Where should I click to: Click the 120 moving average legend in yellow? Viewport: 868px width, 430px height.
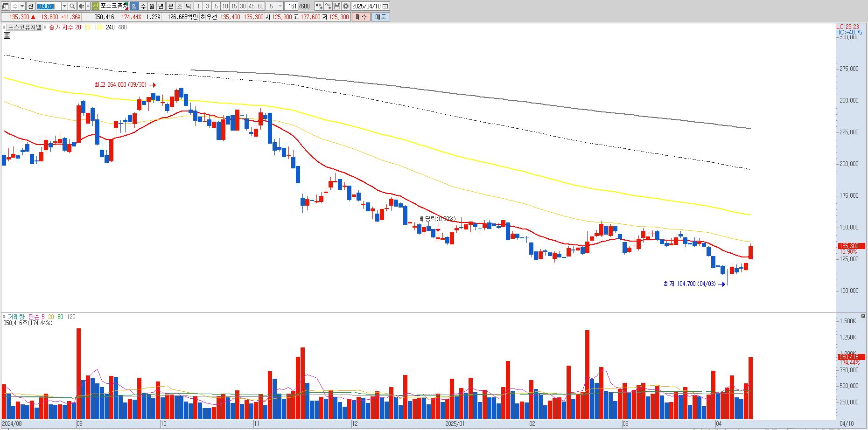click(98, 27)
